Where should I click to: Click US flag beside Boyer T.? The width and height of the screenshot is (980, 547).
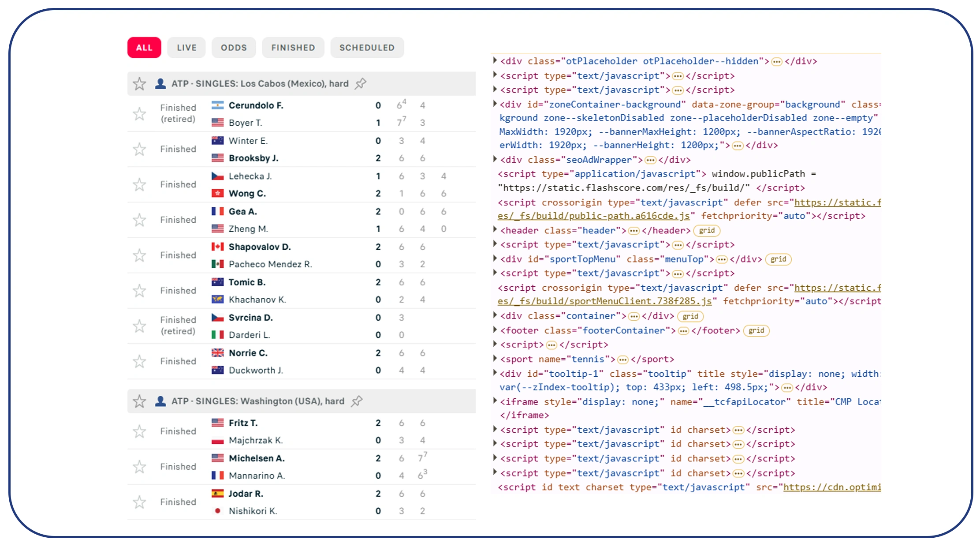(217, 122)
